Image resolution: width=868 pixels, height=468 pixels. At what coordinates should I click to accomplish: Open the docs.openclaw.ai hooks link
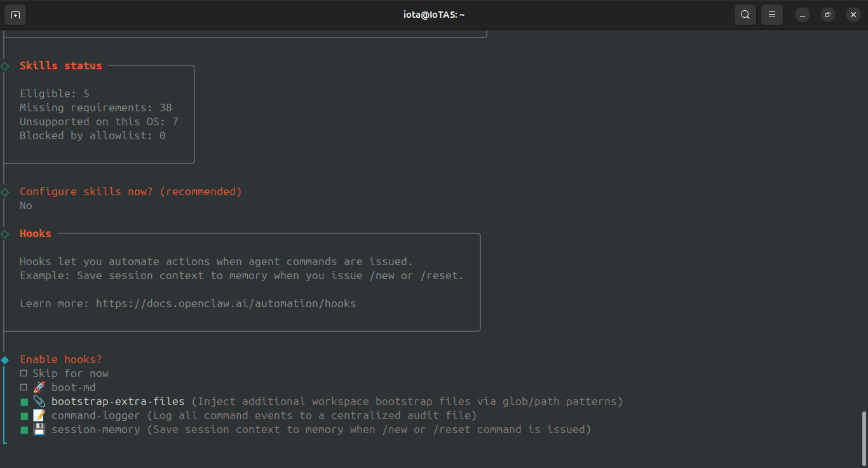[x=226, y=303]
